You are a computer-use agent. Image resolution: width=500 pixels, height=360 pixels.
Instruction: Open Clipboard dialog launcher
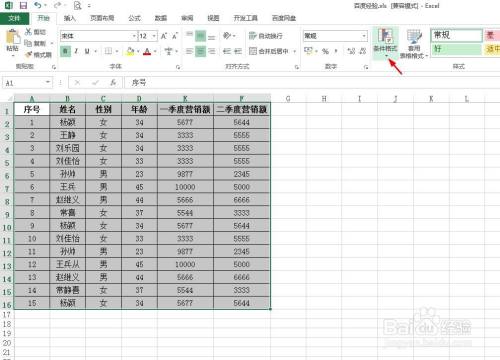tap(54, 67)
